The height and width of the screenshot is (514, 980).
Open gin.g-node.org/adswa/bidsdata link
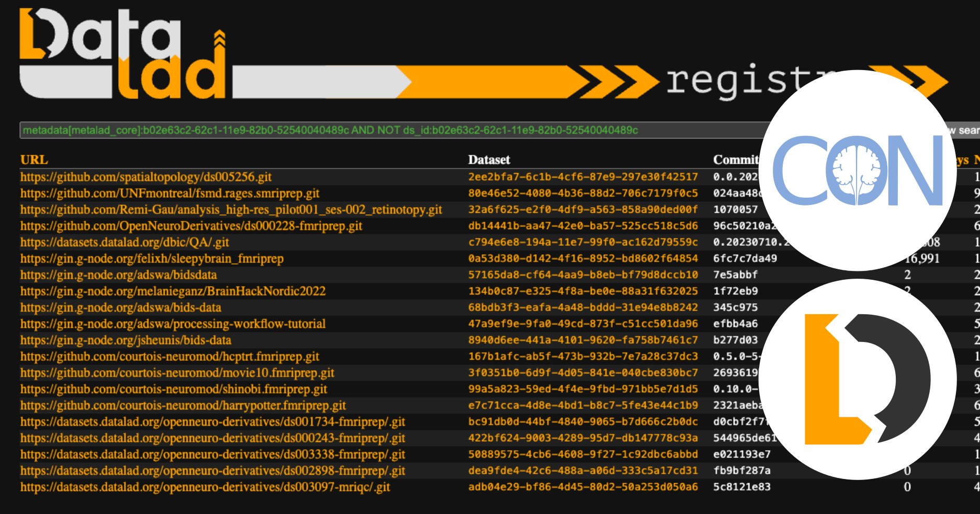(x=118, y=275)
